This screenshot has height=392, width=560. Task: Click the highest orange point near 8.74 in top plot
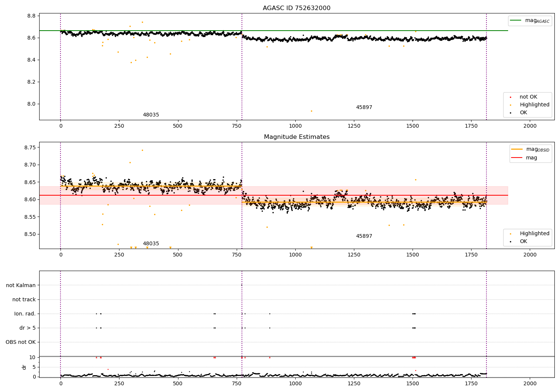tap(142, 22)
